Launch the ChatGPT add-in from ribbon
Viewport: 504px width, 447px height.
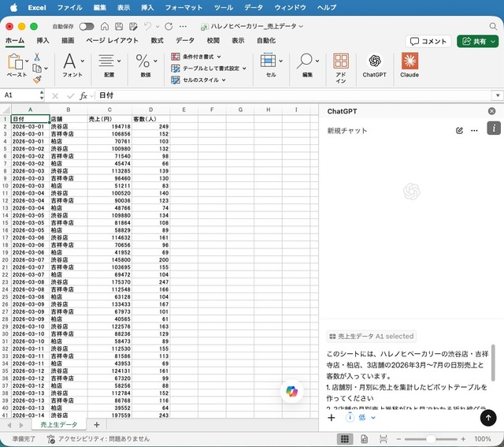[x=375, y=65]
